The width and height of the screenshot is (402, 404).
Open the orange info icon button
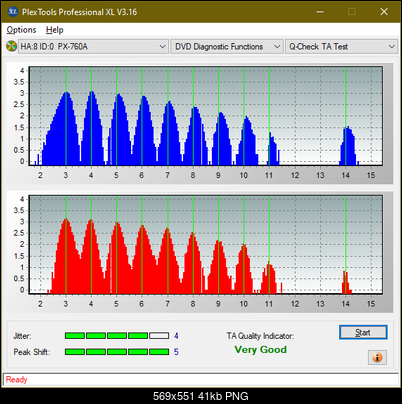377,358
